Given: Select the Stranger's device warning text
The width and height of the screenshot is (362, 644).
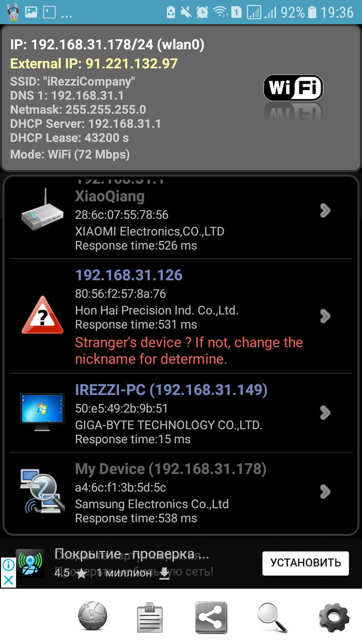Looking at the screenshot, I should pyautogui.click(x=189, y=350).
